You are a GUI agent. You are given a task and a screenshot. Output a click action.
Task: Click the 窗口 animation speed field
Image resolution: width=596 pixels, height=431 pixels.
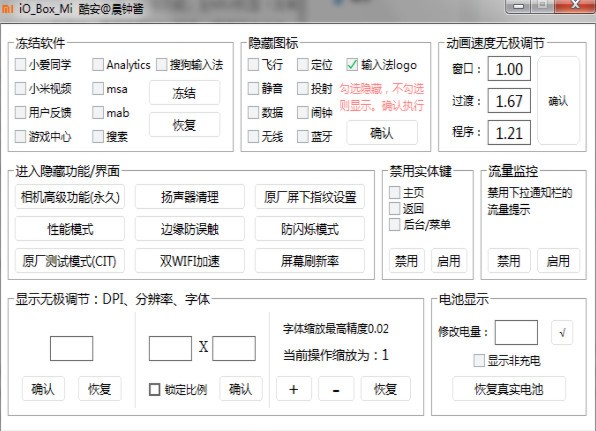[509, 69]
